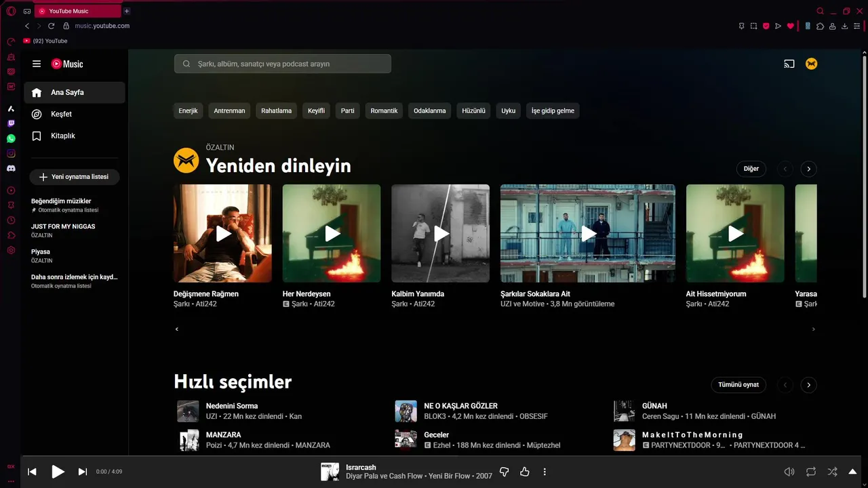Open Opera settings gear in sidebar

(x=11, y=250)
